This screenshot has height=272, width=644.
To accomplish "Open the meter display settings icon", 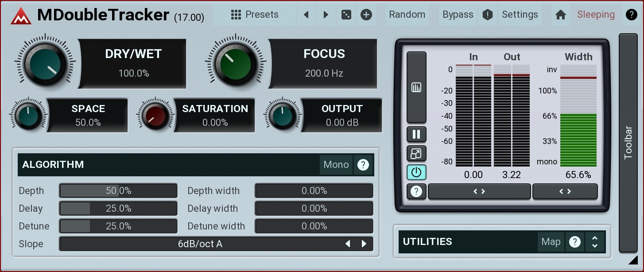I will tap(416, 87).
